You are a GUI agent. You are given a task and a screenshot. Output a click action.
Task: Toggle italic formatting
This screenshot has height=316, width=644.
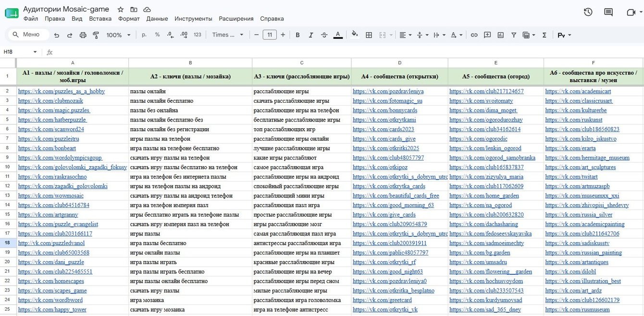tap(311, 35)
